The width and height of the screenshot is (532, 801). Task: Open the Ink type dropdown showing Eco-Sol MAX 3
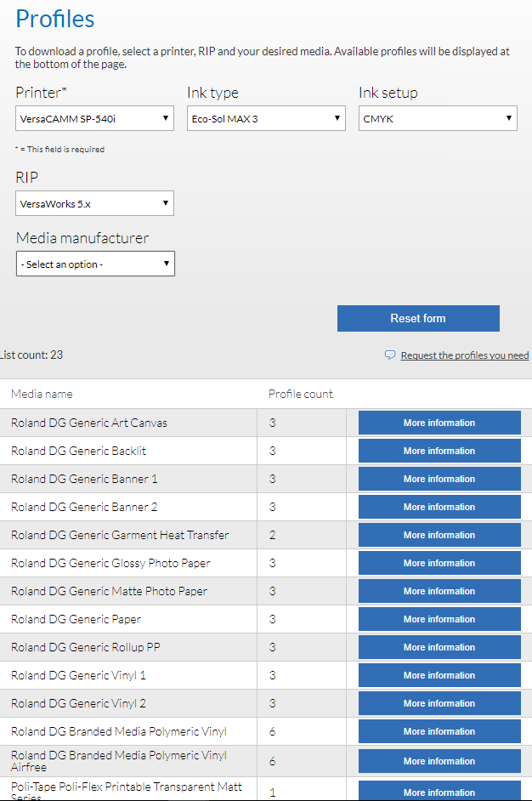pos(266,118)
